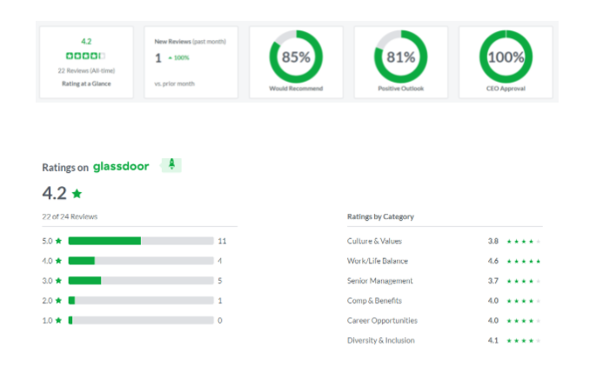The width and height of the screenshot is (602, 379).
Task: Click the Culture & Values star row
Action: point(524,242)
